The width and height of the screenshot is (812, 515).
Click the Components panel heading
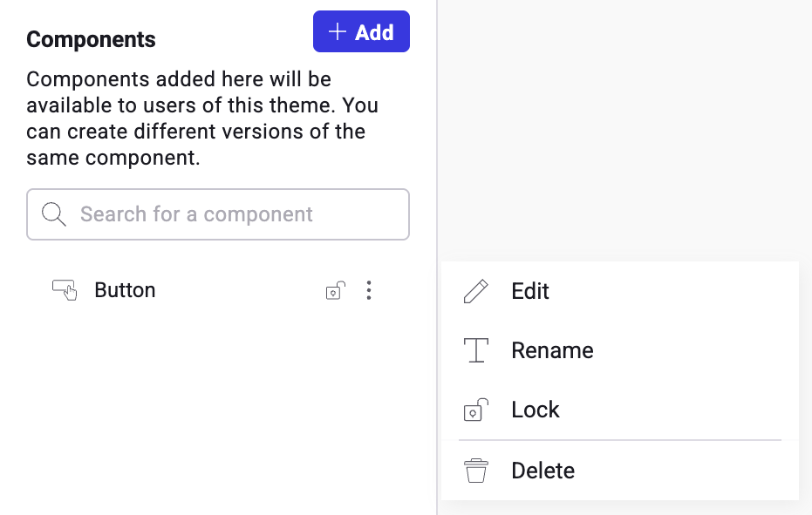91,39
